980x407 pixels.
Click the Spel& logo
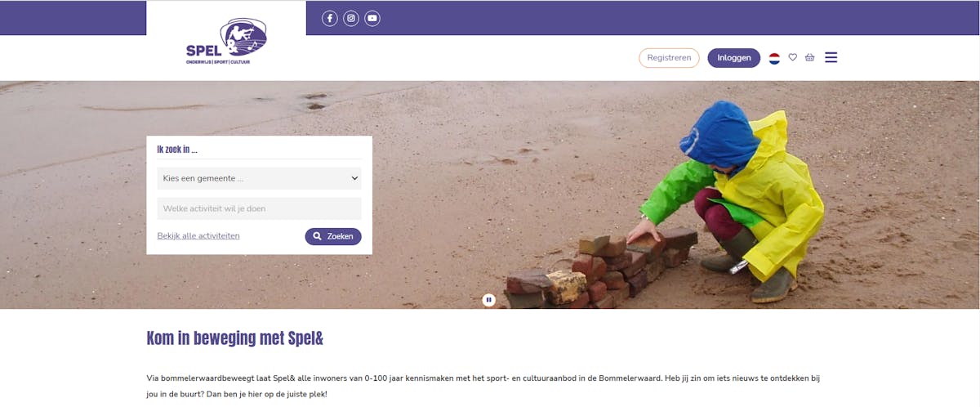[226, 42]
